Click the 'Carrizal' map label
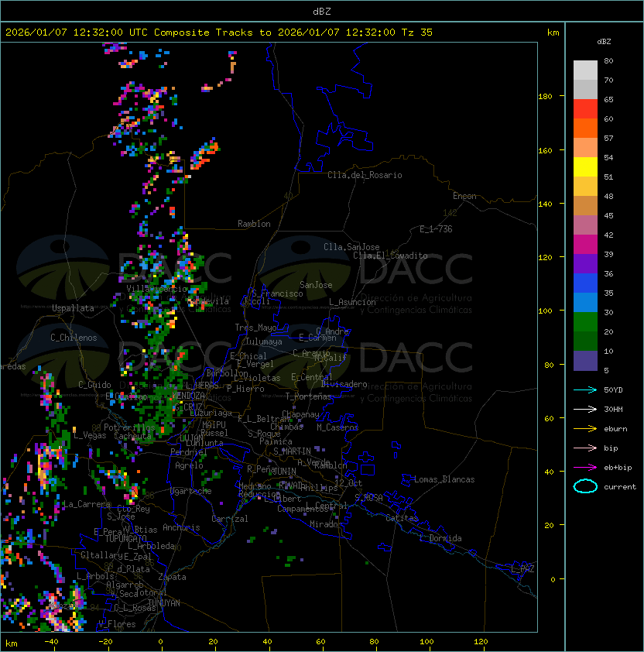Image resolution: width=644 pixels, height=652 pixels. point(229,519)
